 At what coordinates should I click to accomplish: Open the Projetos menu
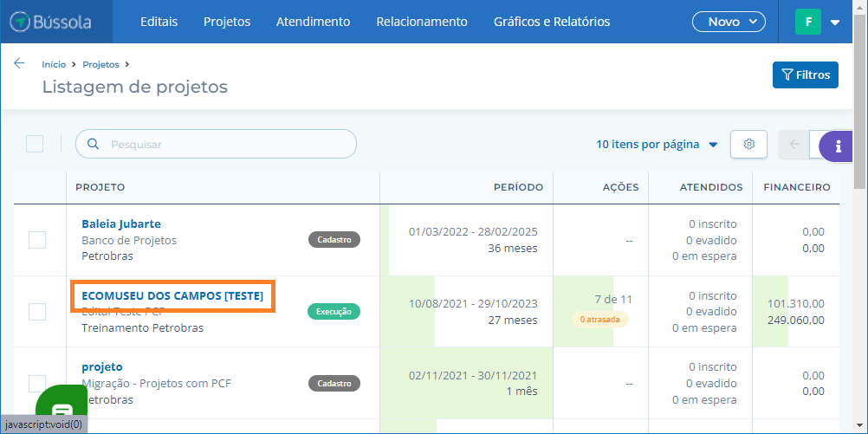pos(227,23)
